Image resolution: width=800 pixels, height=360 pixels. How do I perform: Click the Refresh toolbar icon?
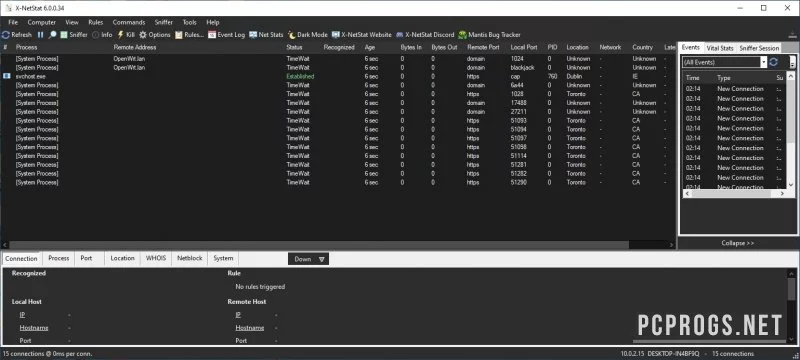[6, 35]
